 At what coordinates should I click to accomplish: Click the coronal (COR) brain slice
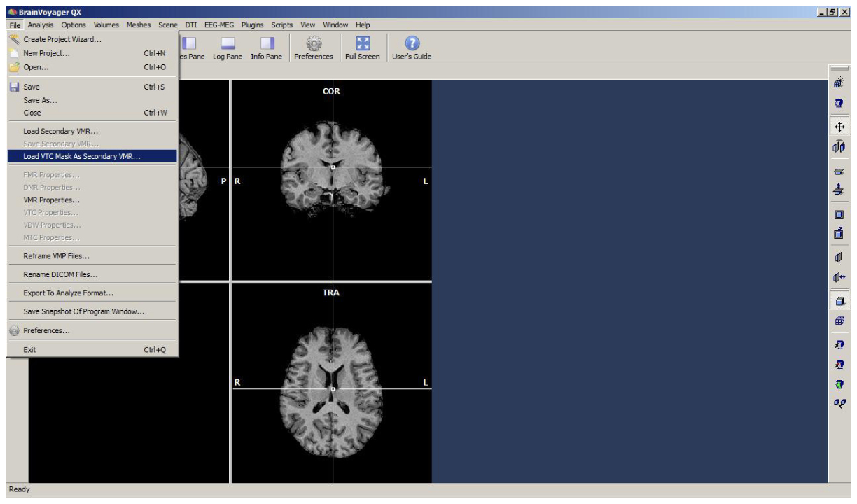332,180
